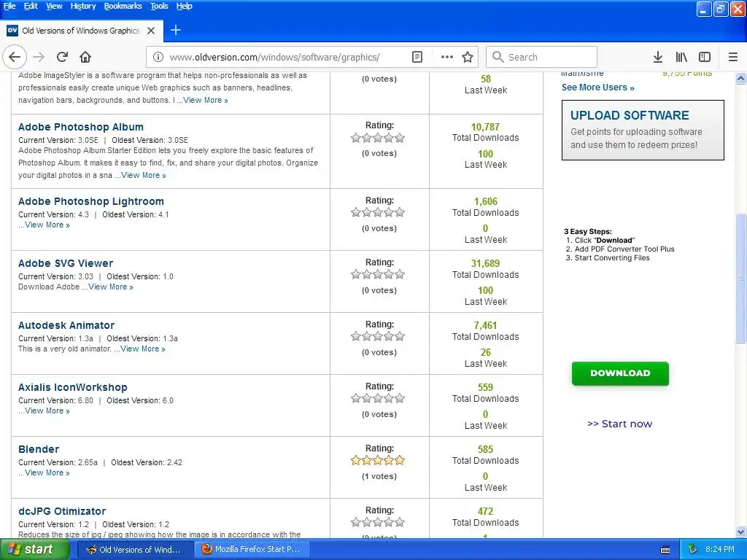
Task: Open the Adobe Photoshop Album link
Action: (x=80, y=127)
